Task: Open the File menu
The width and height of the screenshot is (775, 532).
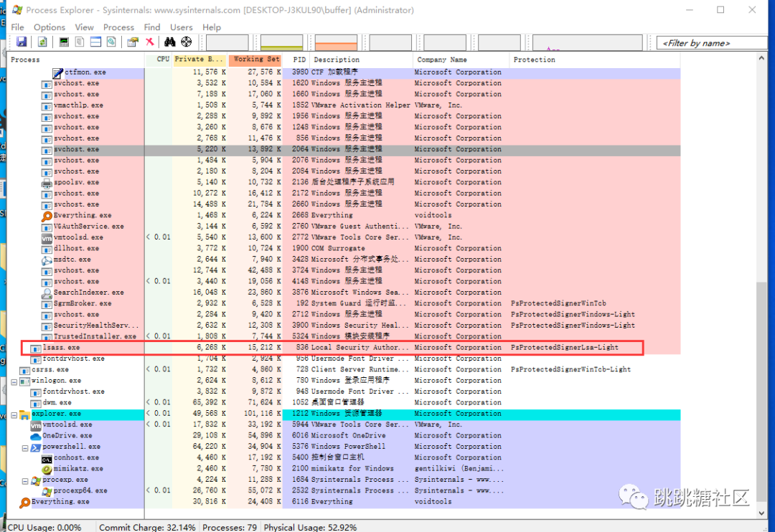Action: tap(17, 27)
